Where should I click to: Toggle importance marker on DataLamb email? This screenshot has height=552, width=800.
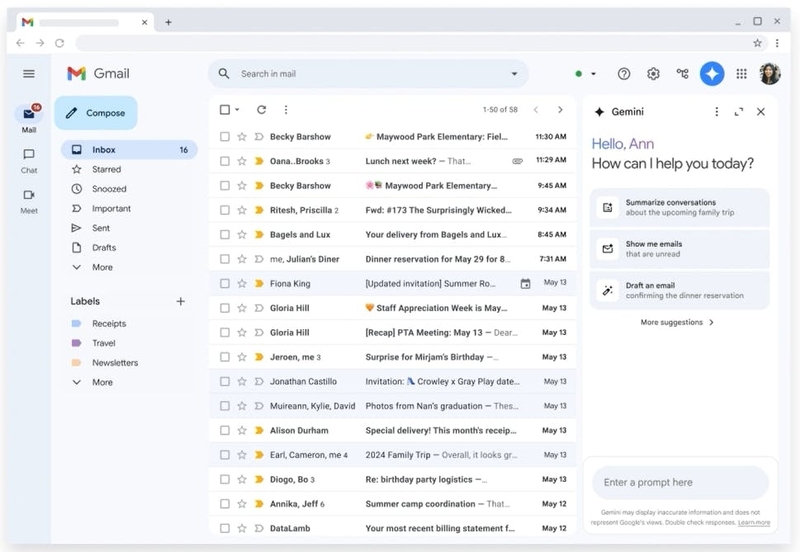click(259, 529)
